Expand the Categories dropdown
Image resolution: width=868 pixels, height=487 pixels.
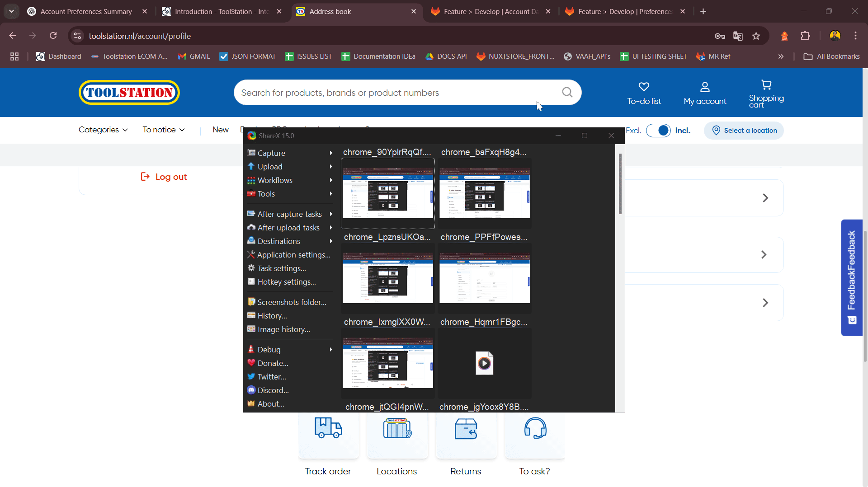tap(103, 130)
